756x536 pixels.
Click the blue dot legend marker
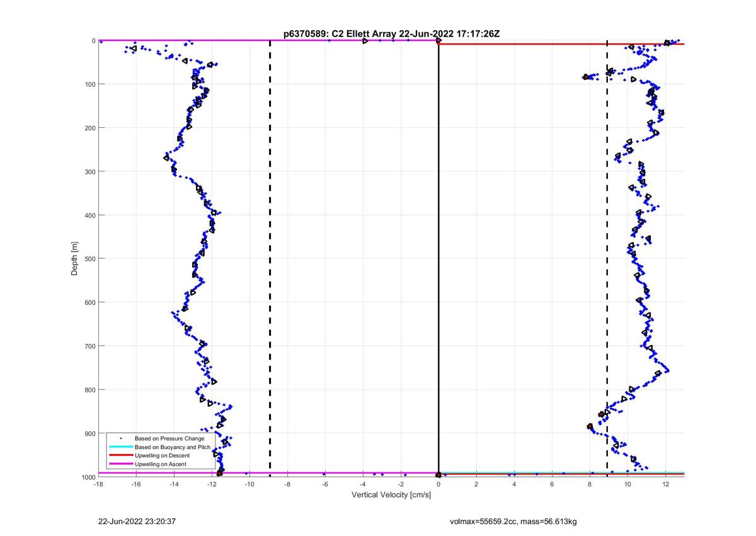(120, 438)
